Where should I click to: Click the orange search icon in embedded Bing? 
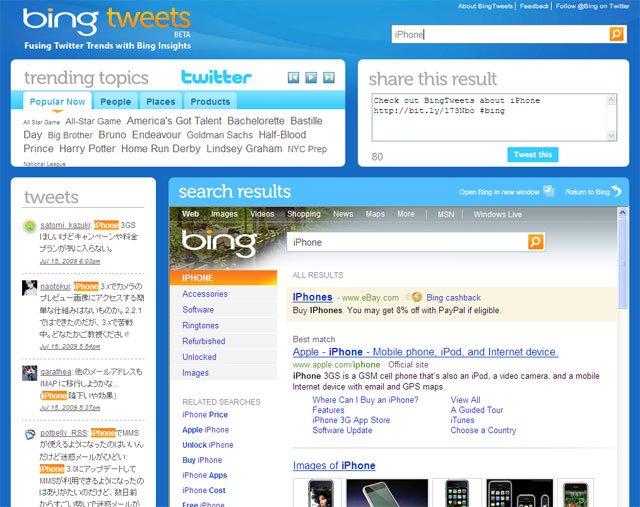click(536, 242)
